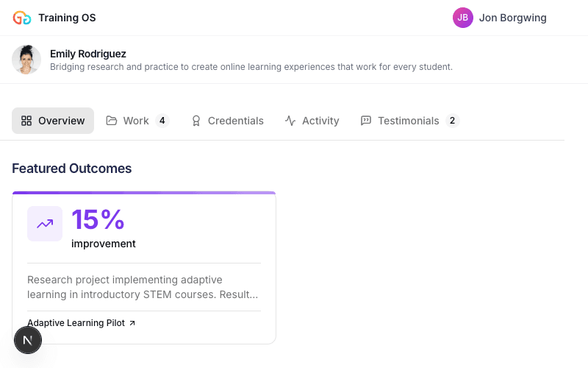
Task: Click the trending-up arrow icon in outcome card
Action: tap(45, 224)
